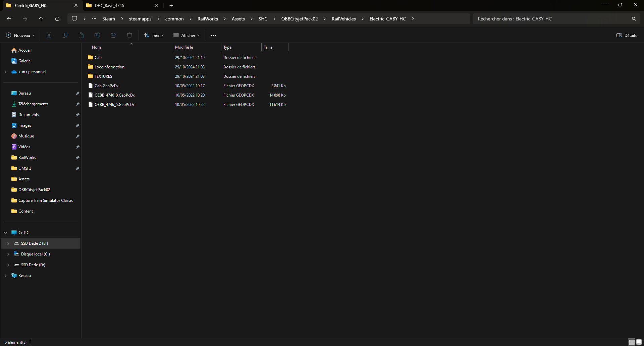
Task: Select the Cab.GeoPcDx file
Action: point(106,86)
